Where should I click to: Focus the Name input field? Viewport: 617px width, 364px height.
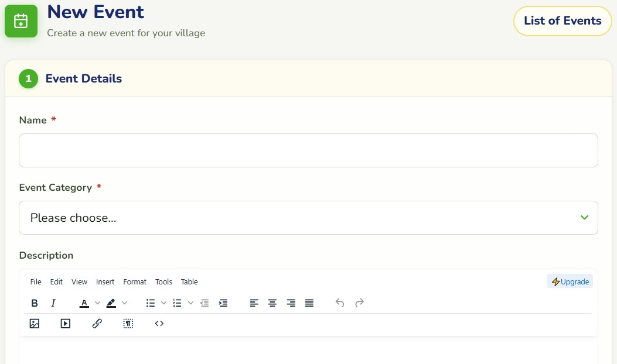[308, 150]
